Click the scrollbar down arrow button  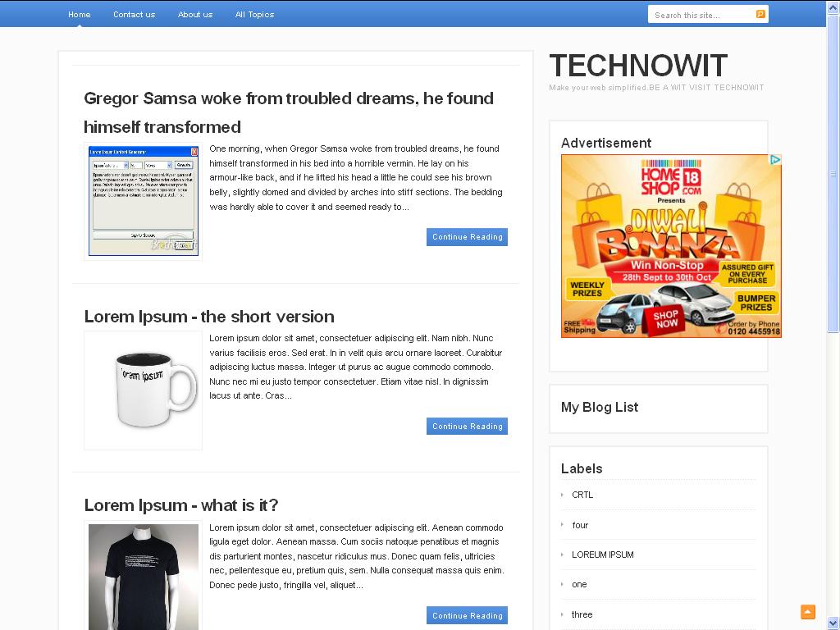click(833, 623)
